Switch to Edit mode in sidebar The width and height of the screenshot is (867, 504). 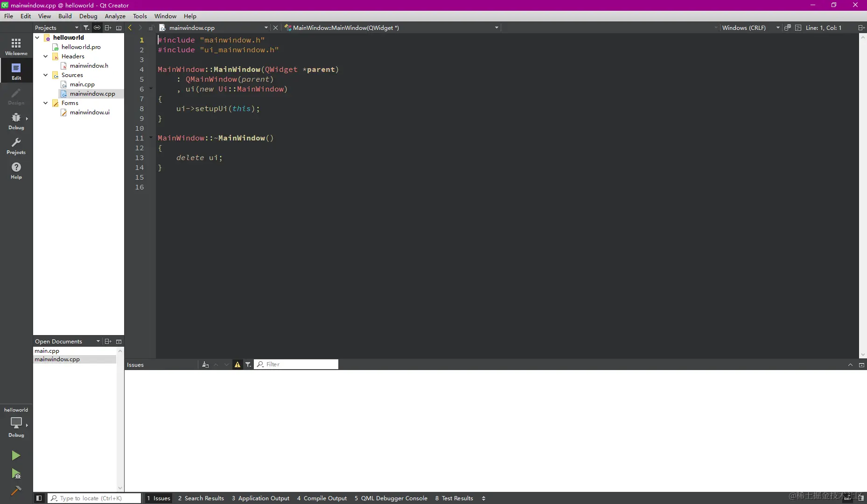[16, 71]
